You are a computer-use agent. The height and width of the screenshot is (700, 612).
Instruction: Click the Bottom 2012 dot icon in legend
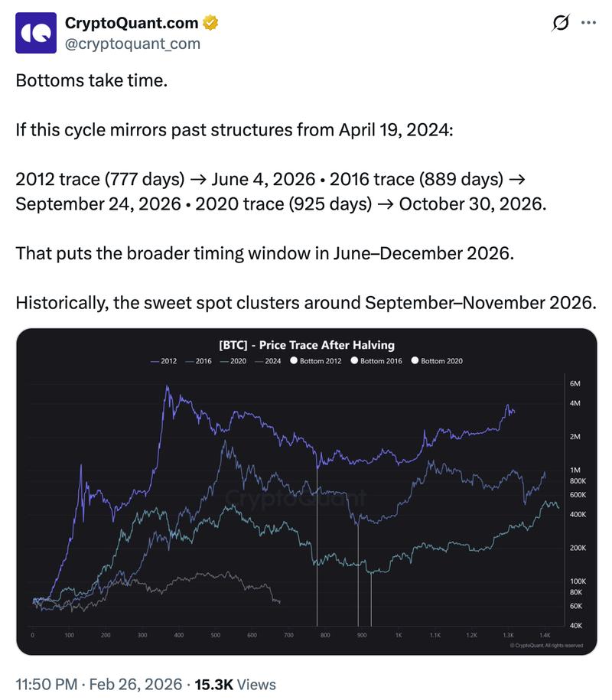click(293, 360)
